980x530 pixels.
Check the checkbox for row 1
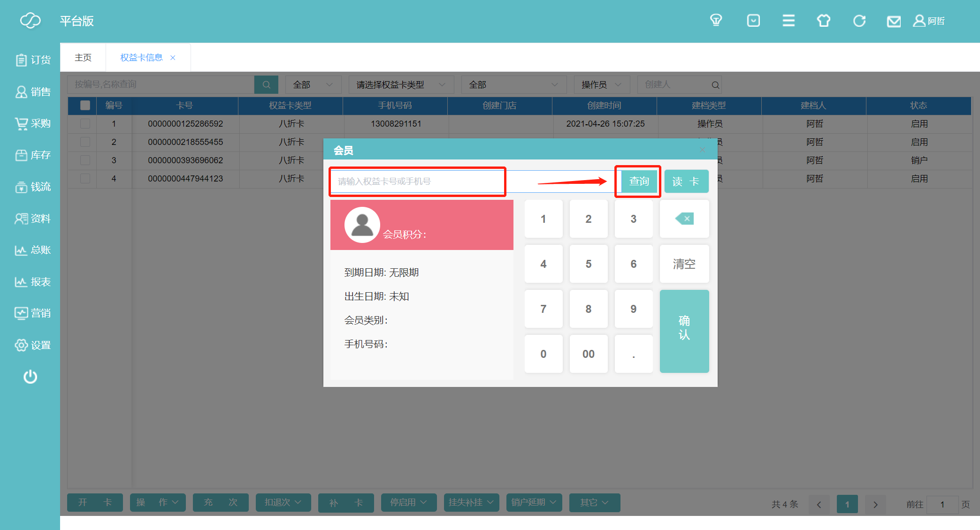pos(85,124)
